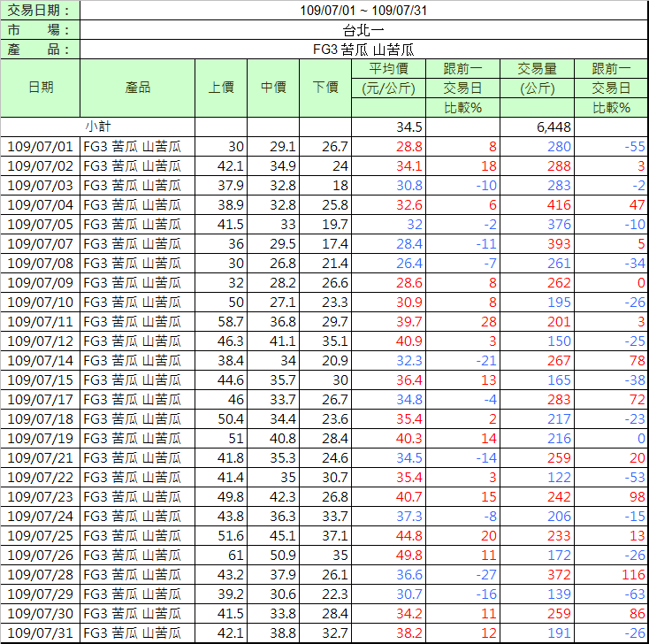Click the product cell in the 109/07/31 row

(x=137, y=633)
